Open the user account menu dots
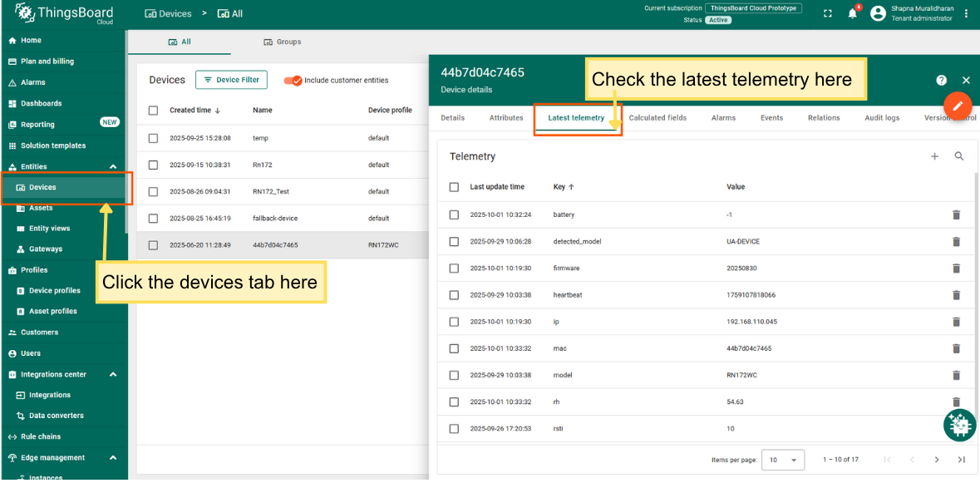This screenshot has width=980, height=483. 966,13
